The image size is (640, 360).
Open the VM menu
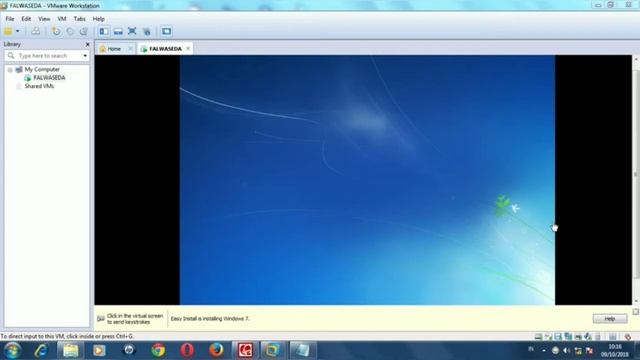62,19
